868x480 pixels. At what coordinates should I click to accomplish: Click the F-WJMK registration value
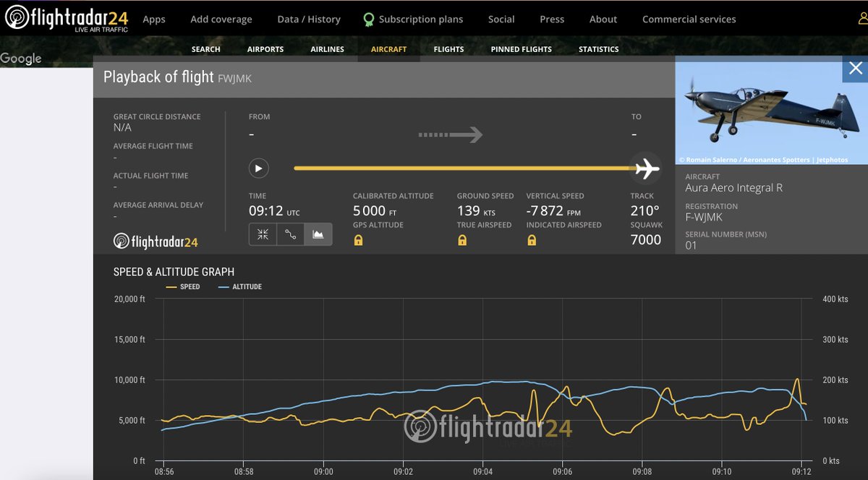point(704,217)
